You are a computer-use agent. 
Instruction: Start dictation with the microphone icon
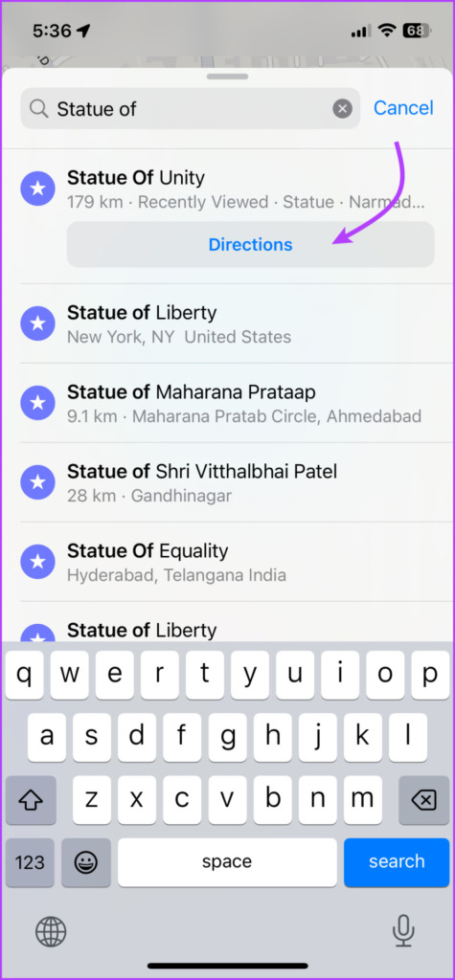click(x=403, y=931)
